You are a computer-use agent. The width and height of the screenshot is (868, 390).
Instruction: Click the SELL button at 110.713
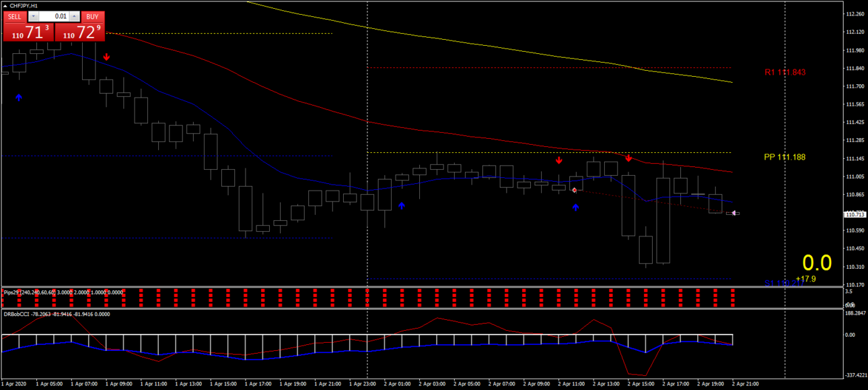coord(28,32)
